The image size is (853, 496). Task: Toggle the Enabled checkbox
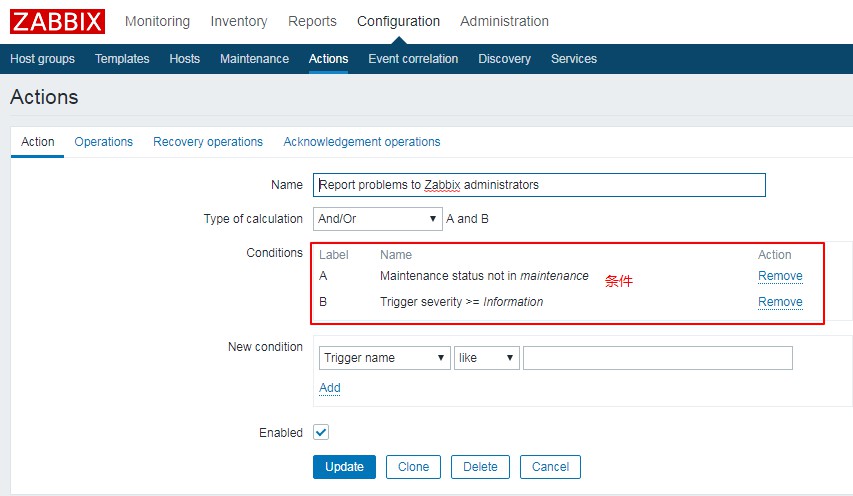(321, 433)
